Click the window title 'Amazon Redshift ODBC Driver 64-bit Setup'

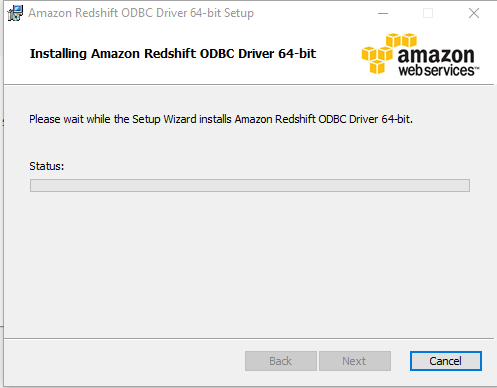(x=141, y=13)
